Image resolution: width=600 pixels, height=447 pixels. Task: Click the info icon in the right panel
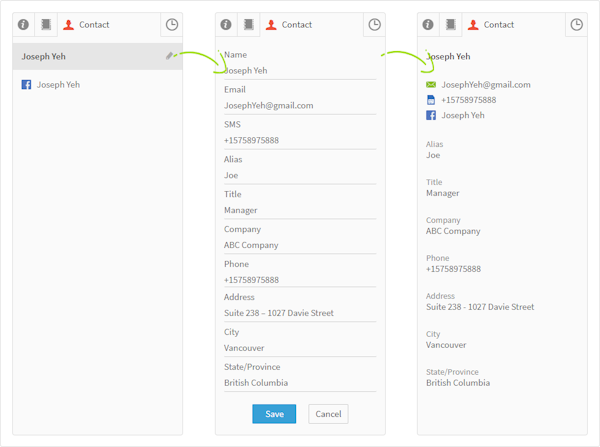428,24
